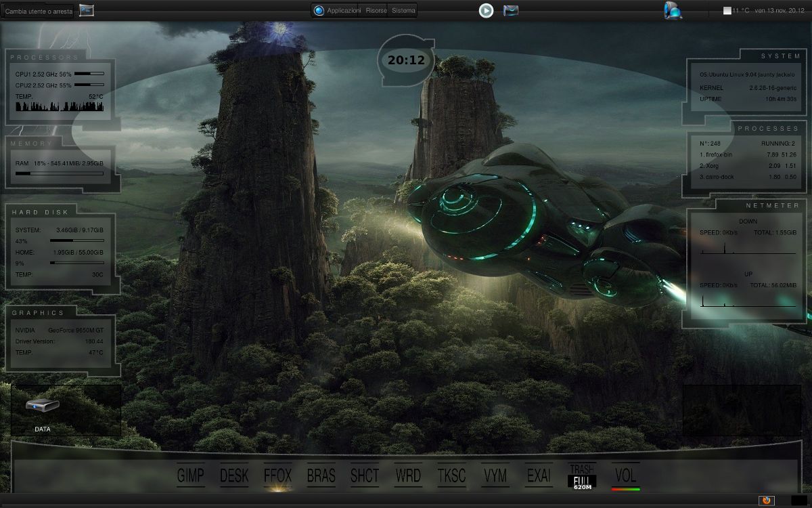Launch GIMP from the dock
The height and width of the screenshot is (508, 812).
pos(190,475)
